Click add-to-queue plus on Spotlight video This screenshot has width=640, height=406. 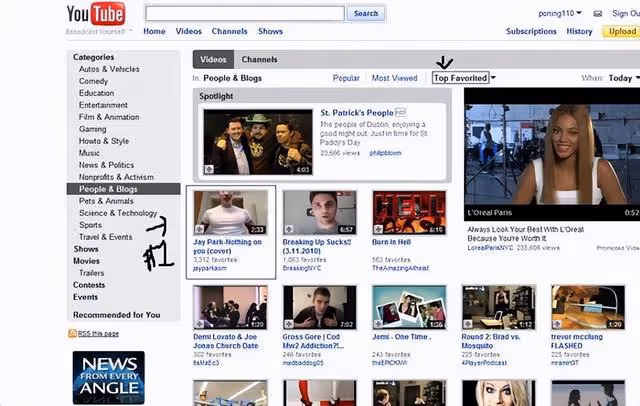pos(209,169)
